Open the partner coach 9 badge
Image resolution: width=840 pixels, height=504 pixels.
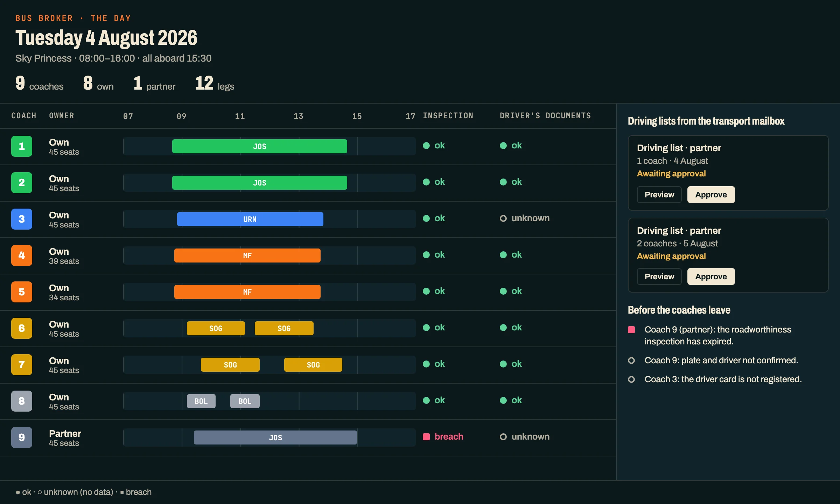pyautogui.click(x=22, y=437)
